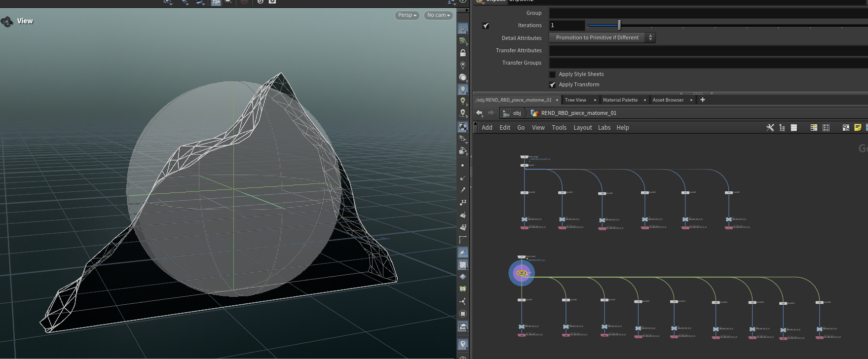
Task: Open the network editor wrench tools icon
Action: tap(770, 128)
